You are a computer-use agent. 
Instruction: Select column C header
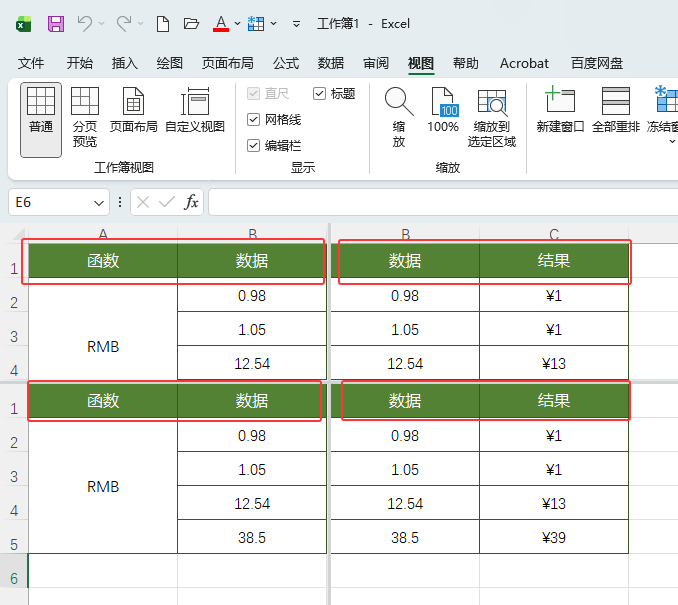pyautogui.click(x=554, y=234)
